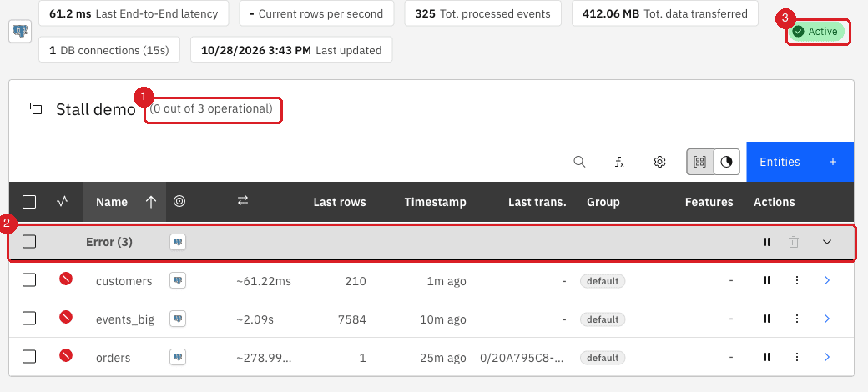Click the copy icon beside Stall demo
The image size is (868, 392).
pos(36,108)
